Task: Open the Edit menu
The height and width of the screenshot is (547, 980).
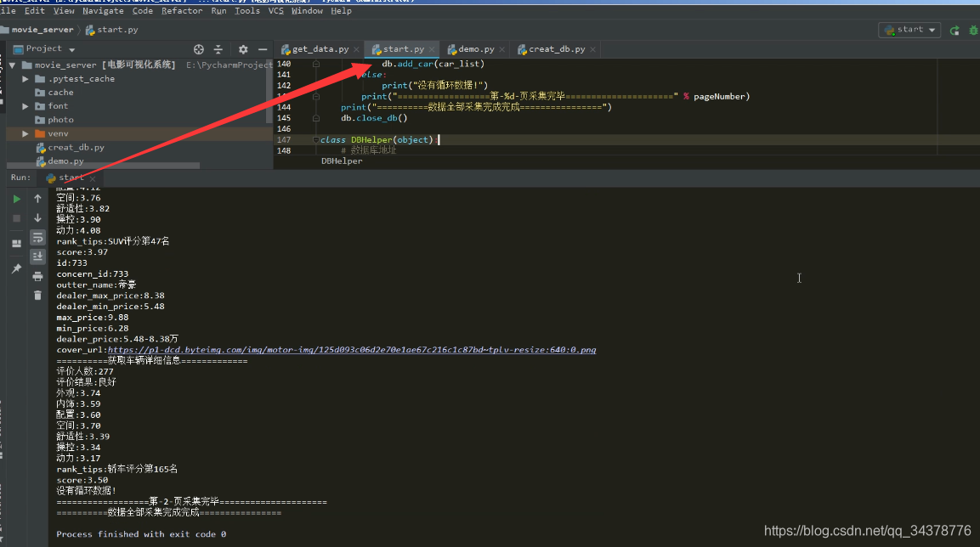Action: point(34,10)
